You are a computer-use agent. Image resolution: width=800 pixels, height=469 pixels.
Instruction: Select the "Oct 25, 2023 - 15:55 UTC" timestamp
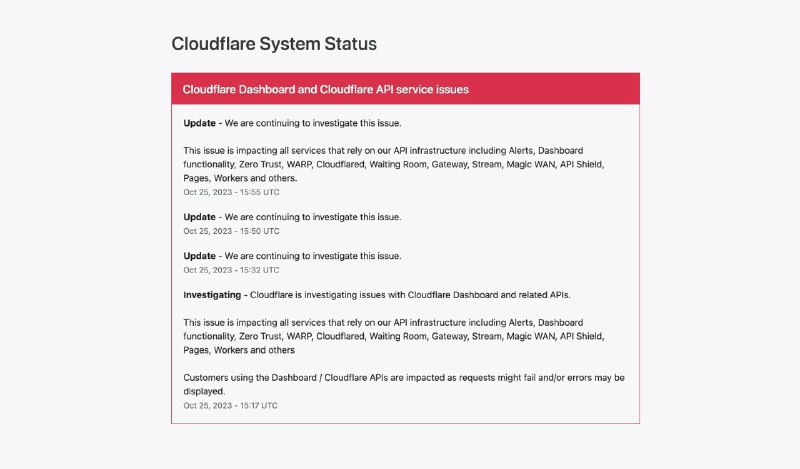tap(231, 191)
